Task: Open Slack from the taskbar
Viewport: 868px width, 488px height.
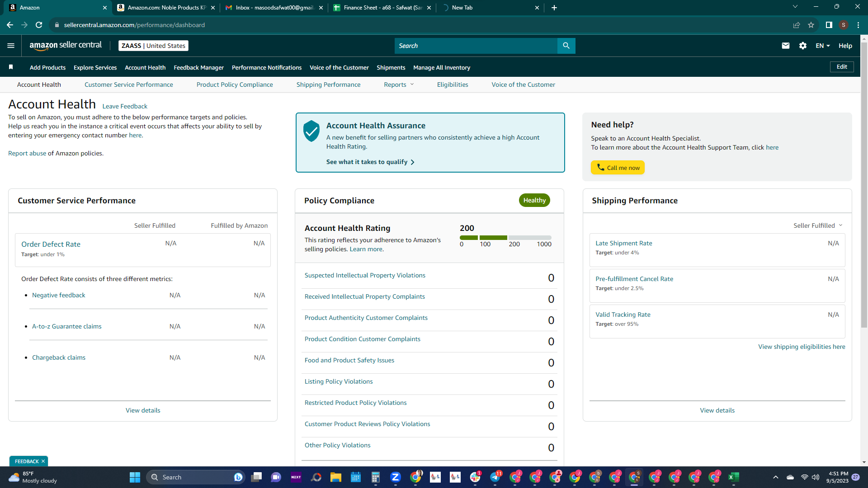Action: pyautogui.click(x=475, y=477)
